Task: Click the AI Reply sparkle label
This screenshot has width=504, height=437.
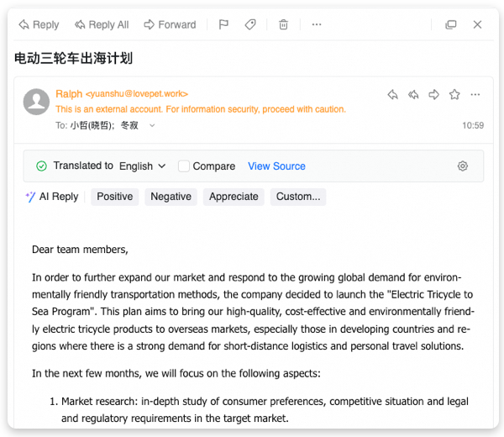Action: [52, 197]
